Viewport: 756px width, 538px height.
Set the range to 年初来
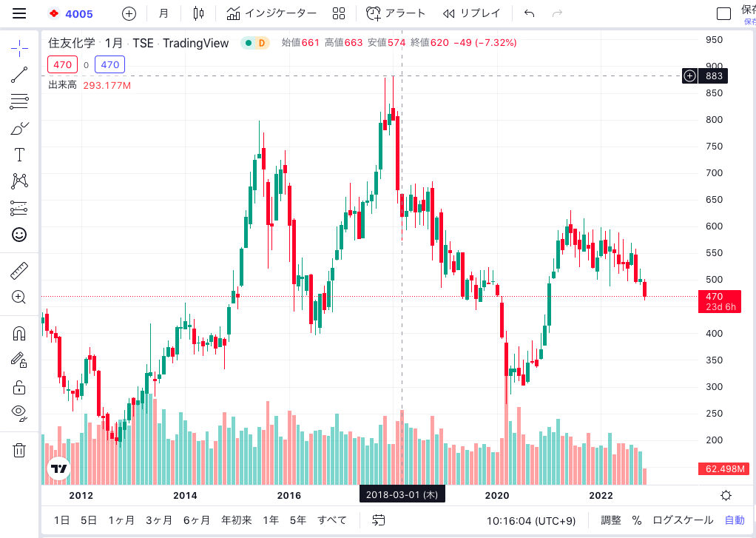[x=236, y=520]
